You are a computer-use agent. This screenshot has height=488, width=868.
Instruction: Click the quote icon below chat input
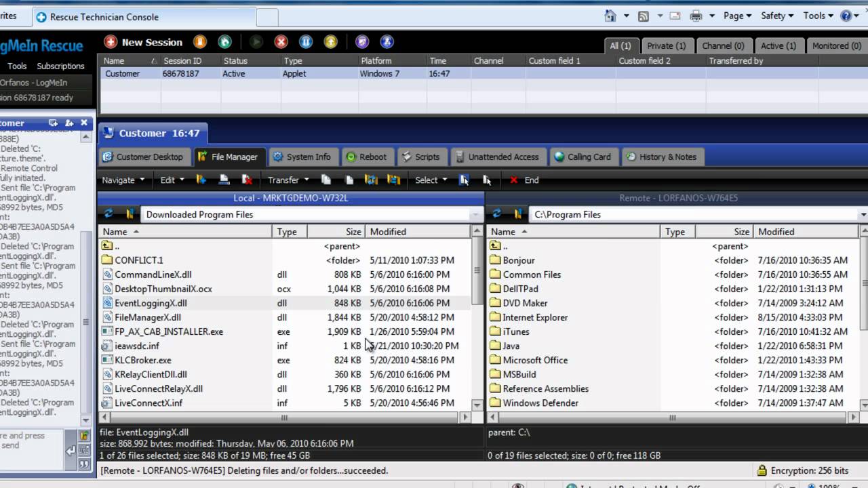coord(84,464)
